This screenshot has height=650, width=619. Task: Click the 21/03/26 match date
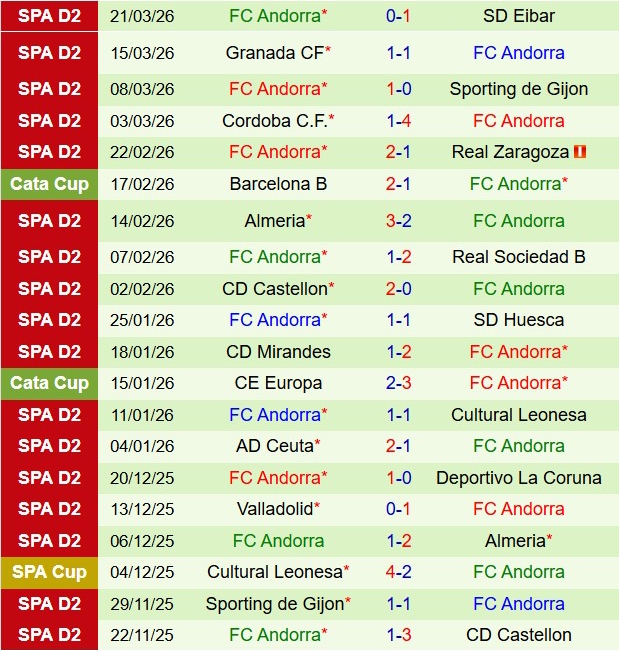pos(142,16)
